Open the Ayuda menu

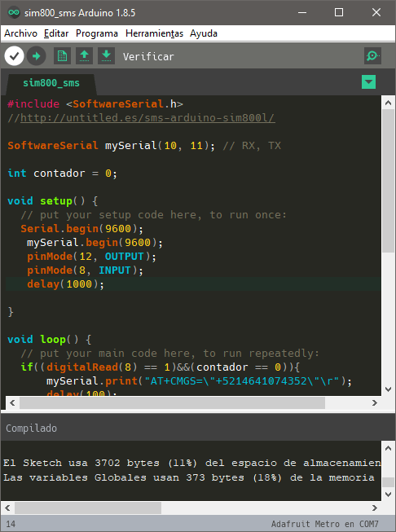click(204, 33)
